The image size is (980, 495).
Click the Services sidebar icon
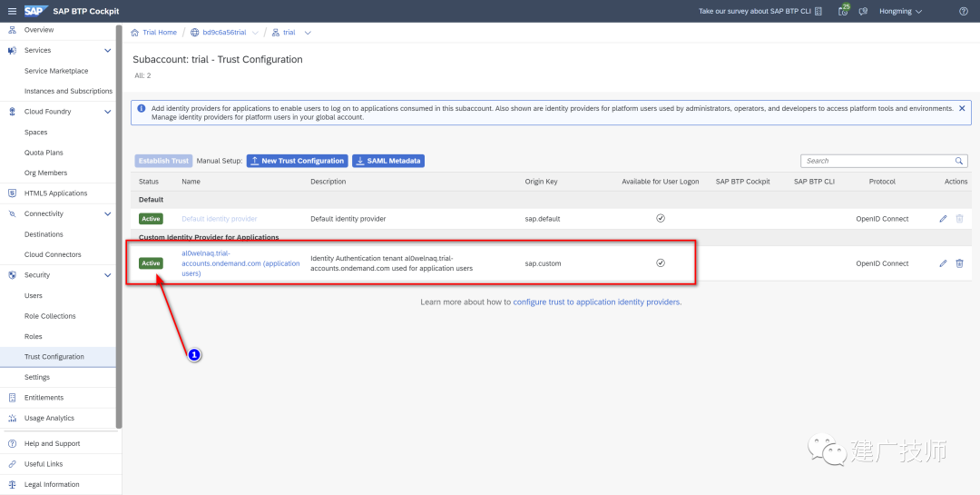coord(12,51)
